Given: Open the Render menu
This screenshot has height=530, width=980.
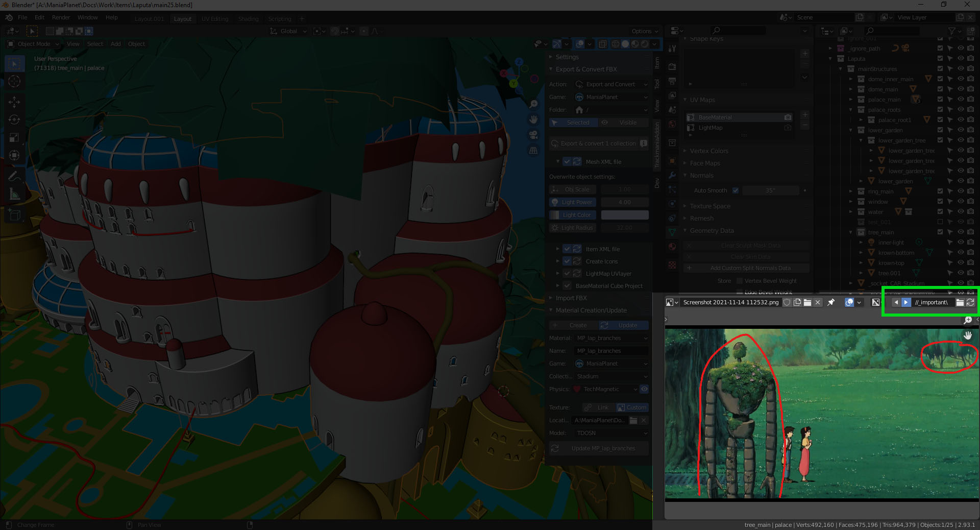Looking at the screenshot, I should click(x=61, y=17).
